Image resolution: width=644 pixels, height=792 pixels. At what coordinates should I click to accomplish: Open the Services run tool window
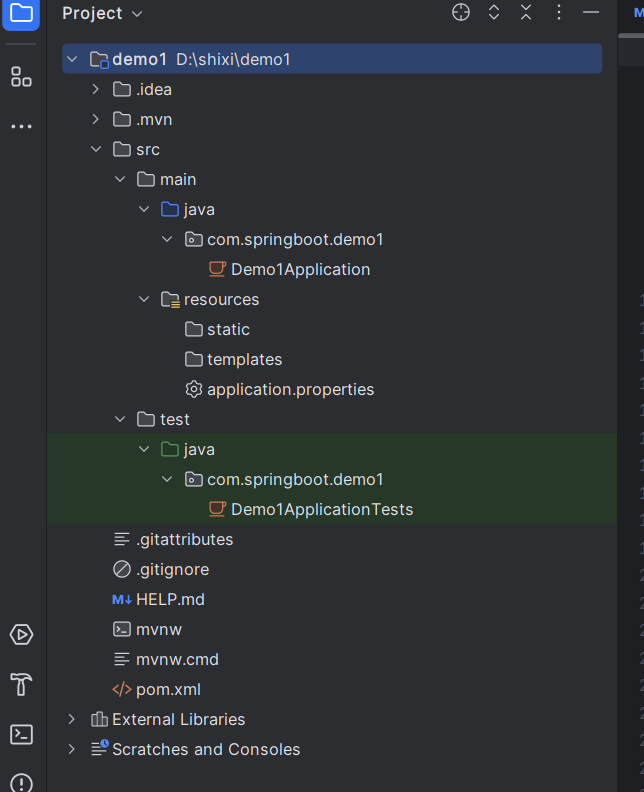[21, 634]
